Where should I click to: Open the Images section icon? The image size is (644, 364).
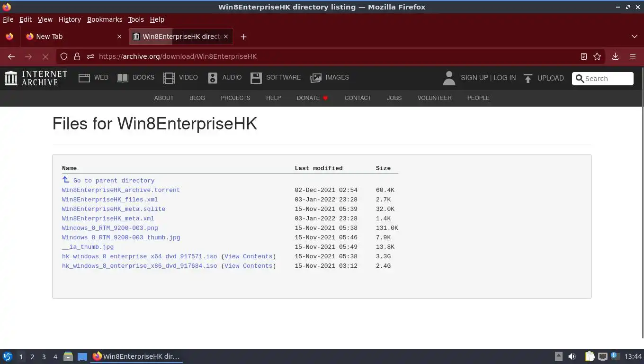(316, 78)
